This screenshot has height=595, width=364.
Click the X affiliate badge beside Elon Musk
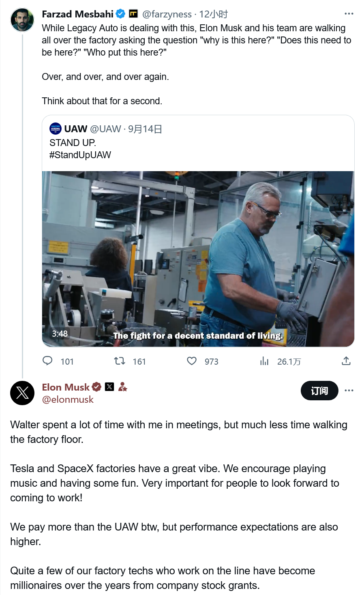[x=109, y=387]
